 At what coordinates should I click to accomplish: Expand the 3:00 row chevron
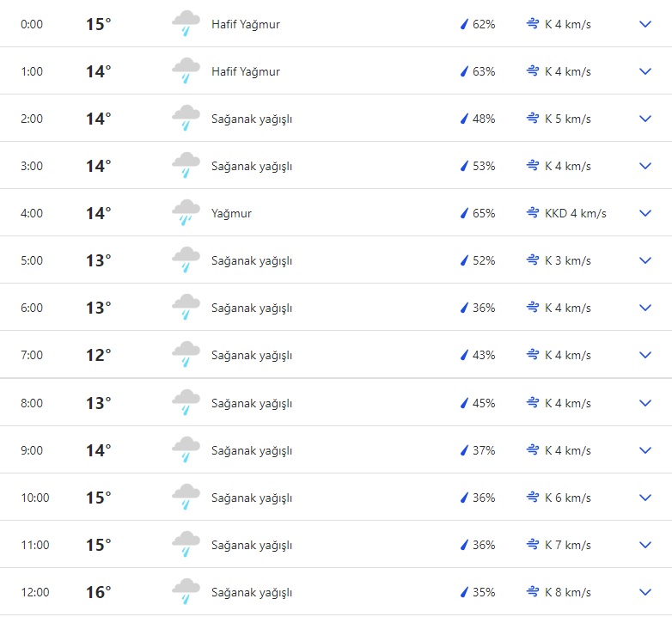point(646,166)
